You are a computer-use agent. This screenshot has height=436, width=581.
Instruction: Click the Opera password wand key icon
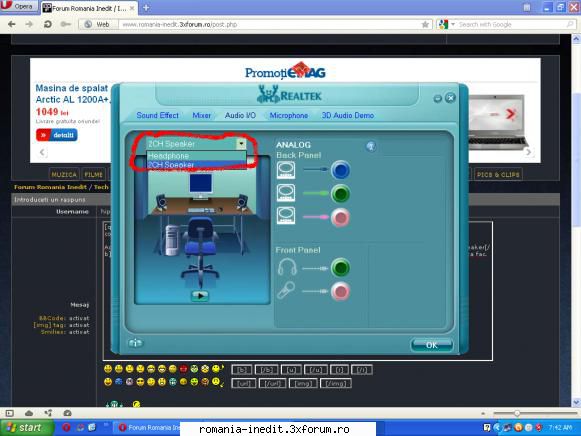66,24
